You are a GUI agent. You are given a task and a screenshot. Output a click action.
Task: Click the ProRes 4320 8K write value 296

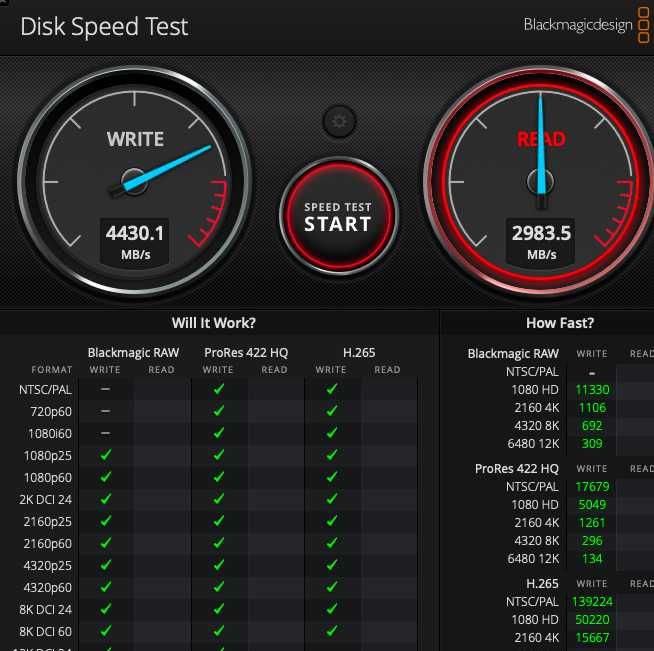[592, 541]
